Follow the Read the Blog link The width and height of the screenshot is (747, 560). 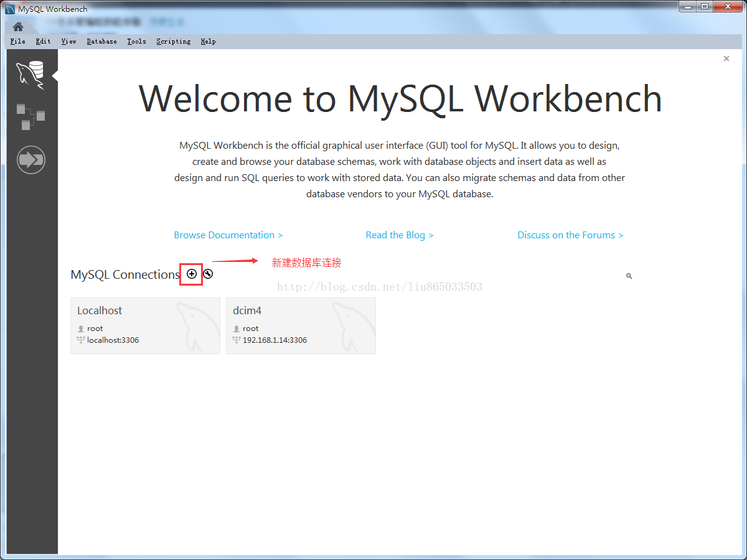tap(400, 235)
